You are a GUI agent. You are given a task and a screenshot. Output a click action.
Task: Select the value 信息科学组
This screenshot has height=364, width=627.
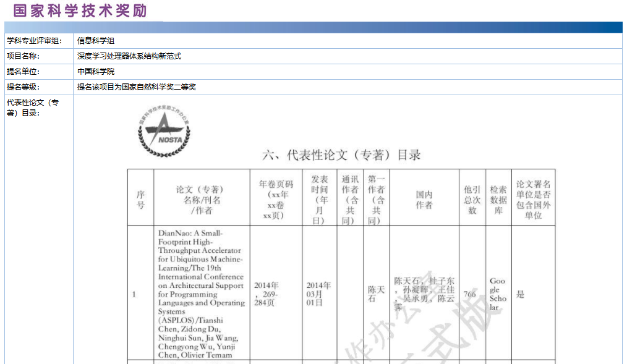96,41
